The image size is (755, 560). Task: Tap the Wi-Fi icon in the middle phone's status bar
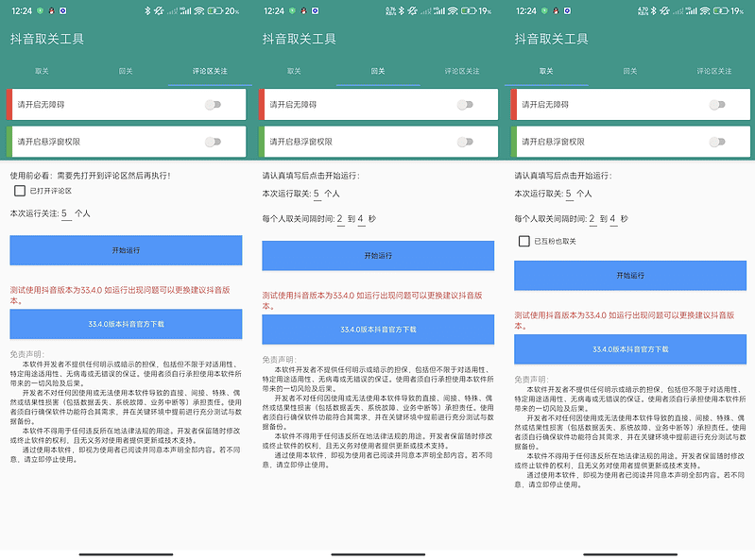tap(453, 10)
